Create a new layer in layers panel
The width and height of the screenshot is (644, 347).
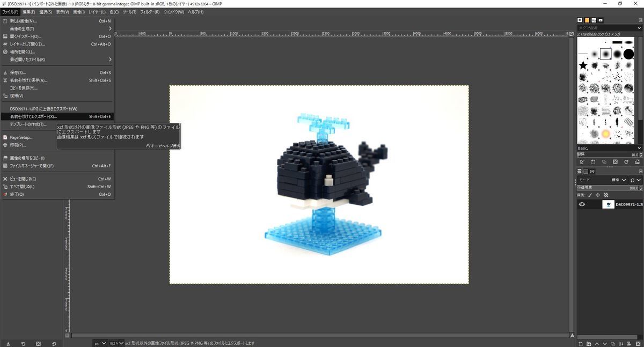(x=581, y=343)
